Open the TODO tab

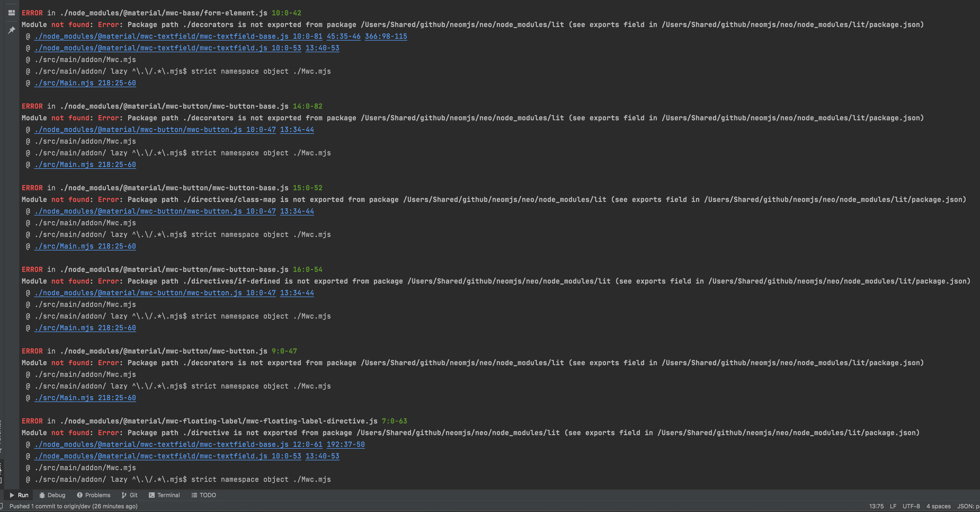point(204,495)
